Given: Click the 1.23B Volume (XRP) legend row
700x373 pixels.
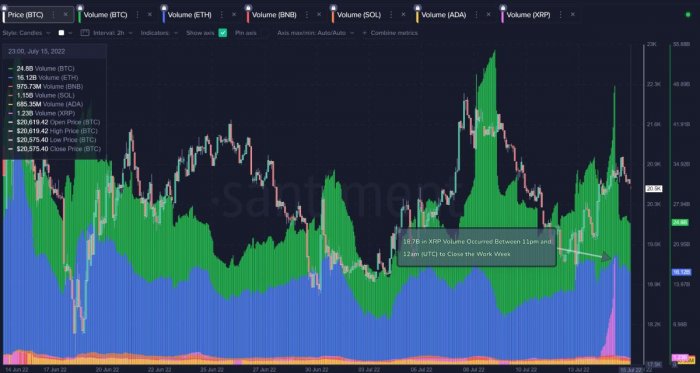Looking at the screenshot, I should 42,113.
